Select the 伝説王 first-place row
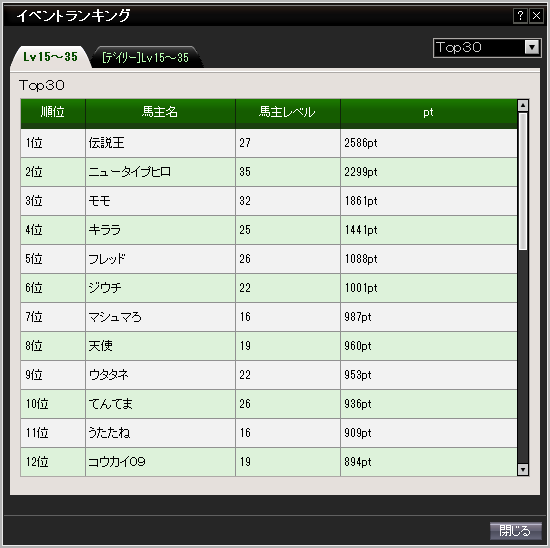Viewport: 550px width, 548px height. (269, 143)
